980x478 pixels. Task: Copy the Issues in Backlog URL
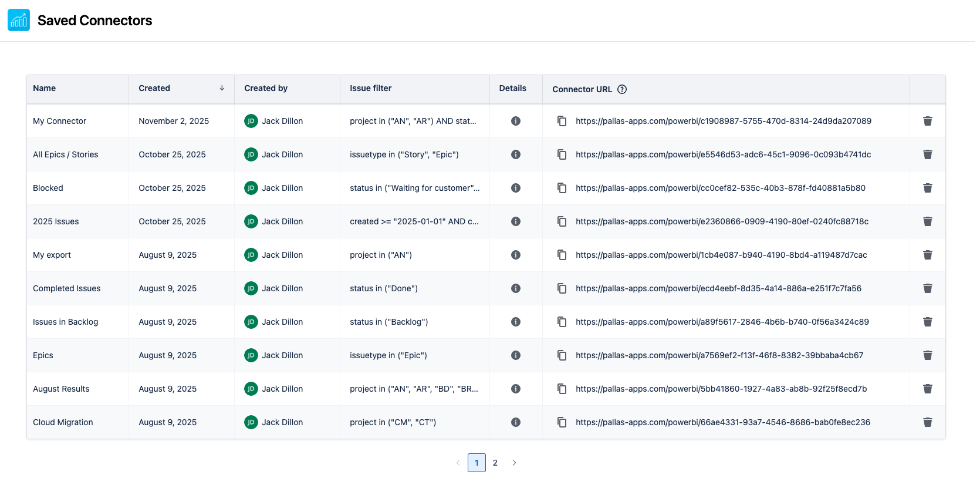click(x=562, y=322)
